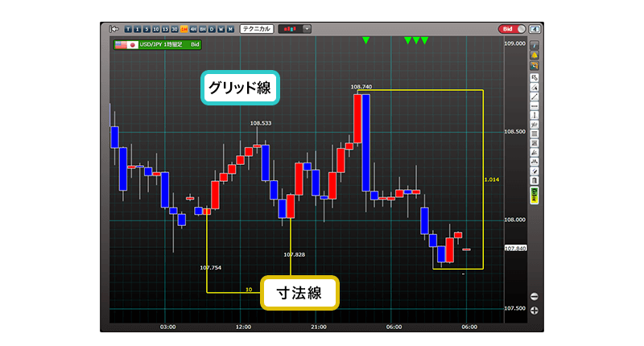Click the trash can delete icon

coord(535,180)
